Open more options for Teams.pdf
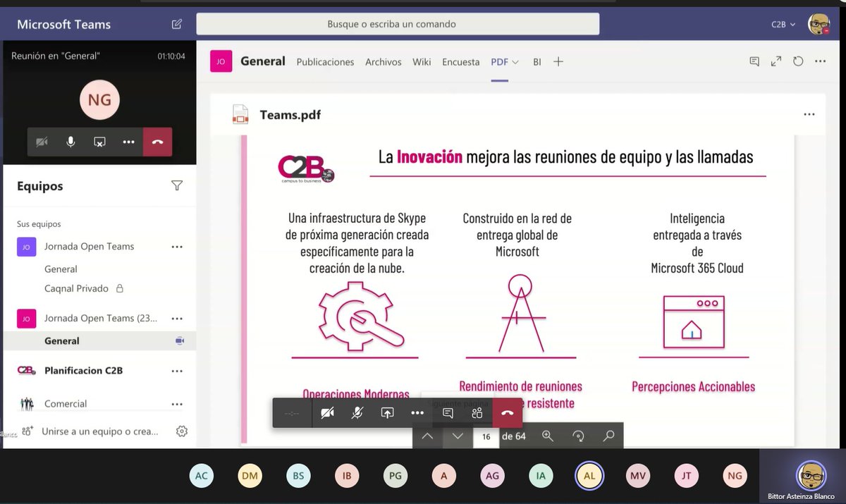The width and height of the screenshot is (846, 504). (x=809, y=114)
